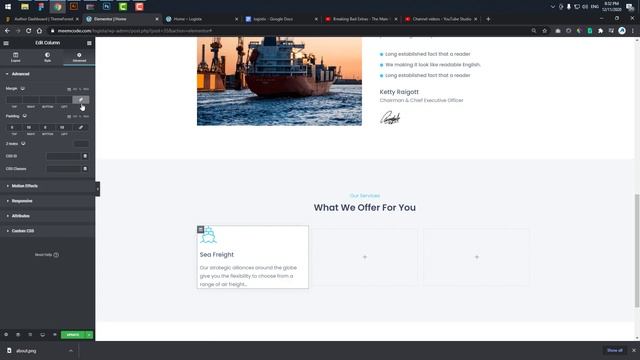Viewport: 640px width, 360px height.
Task: Toggle Preview Changes eye icon
Action: [x=55, y=335]
